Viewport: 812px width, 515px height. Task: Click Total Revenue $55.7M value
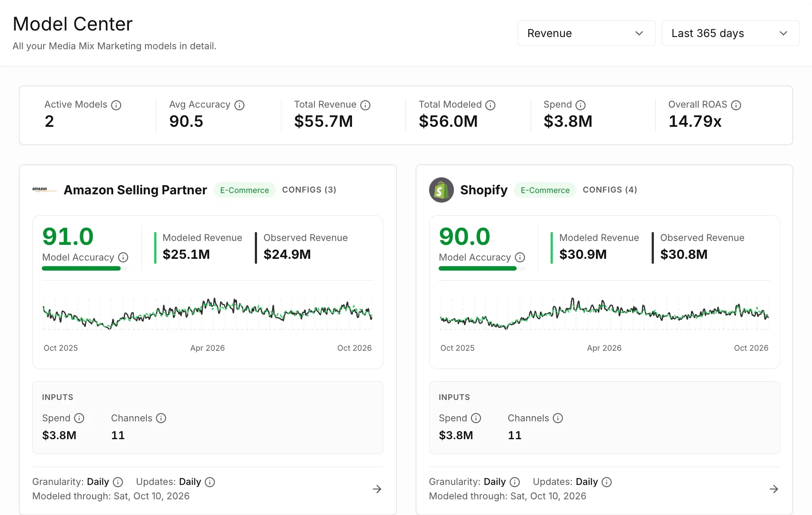pyautogui.click(x=324, y=121)
